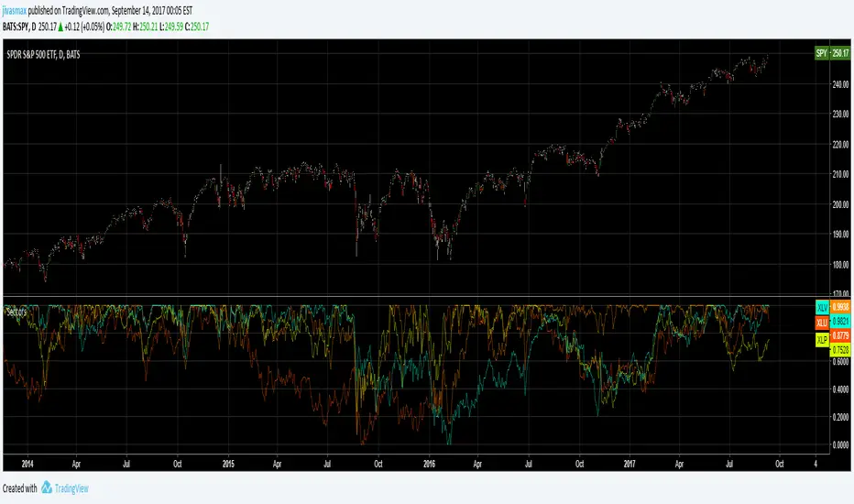
Task: Select the yellow 0.7528 value tag
Action: (840, 350)
